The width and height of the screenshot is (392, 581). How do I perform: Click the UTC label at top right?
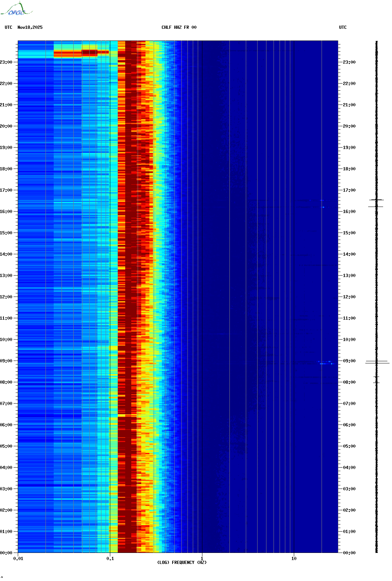click(343, 27)
